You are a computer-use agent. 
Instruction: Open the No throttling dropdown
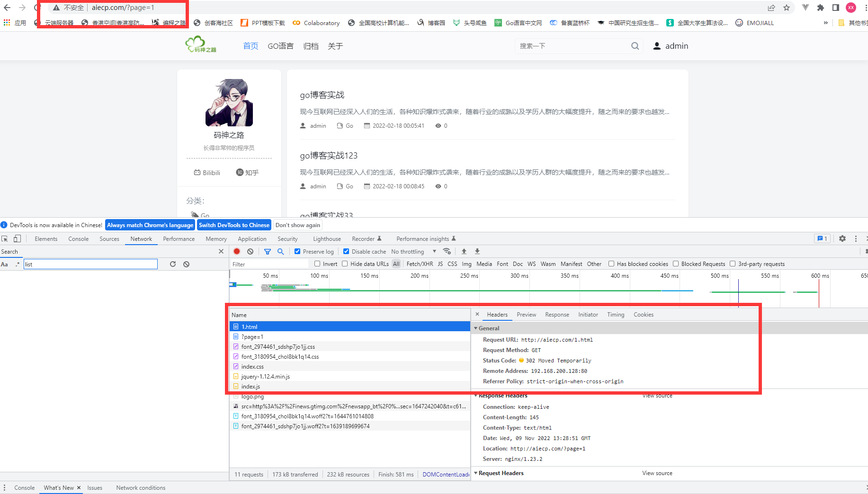pyautogui.click(x=413, y=251)
